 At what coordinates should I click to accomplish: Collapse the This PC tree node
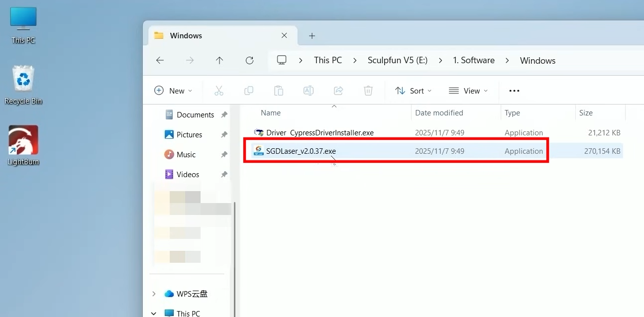click(x=154, y=313)
